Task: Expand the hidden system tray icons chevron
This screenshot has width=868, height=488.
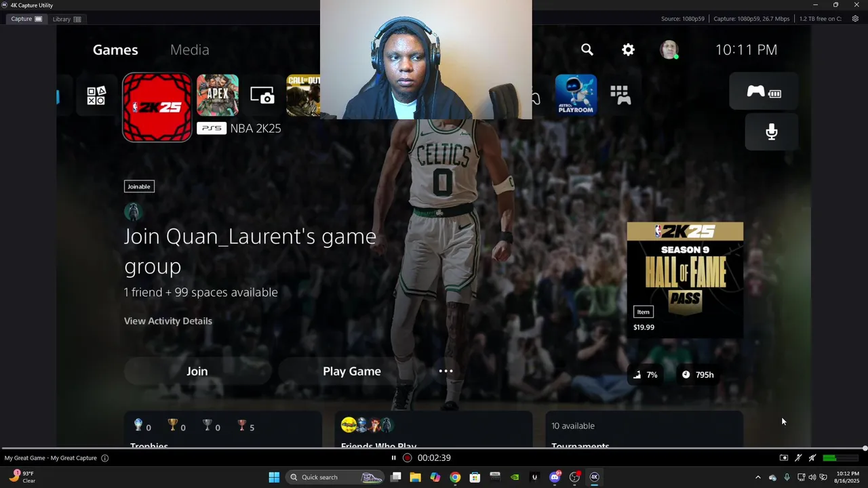Action: pyautogui.click(x=758, y=477)
